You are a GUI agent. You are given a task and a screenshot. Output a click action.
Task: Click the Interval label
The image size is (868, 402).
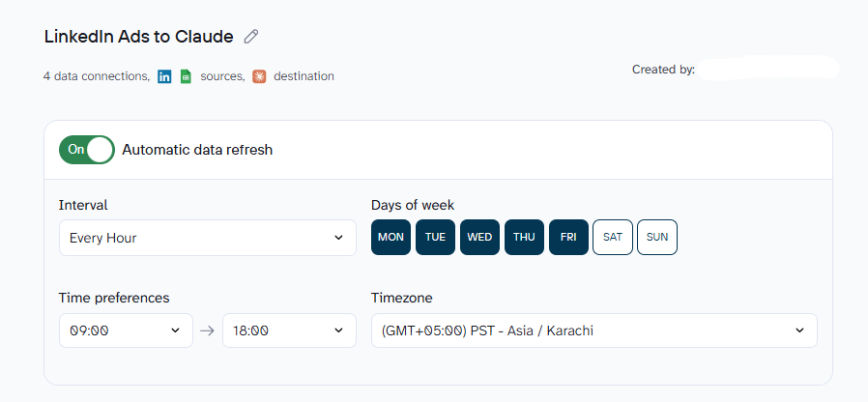click(83, 205)
